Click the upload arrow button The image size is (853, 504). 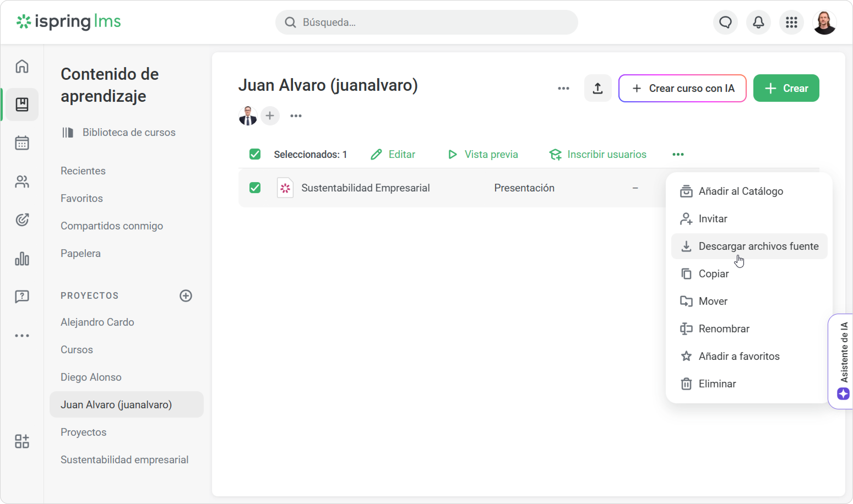click(x=597, y=88)
